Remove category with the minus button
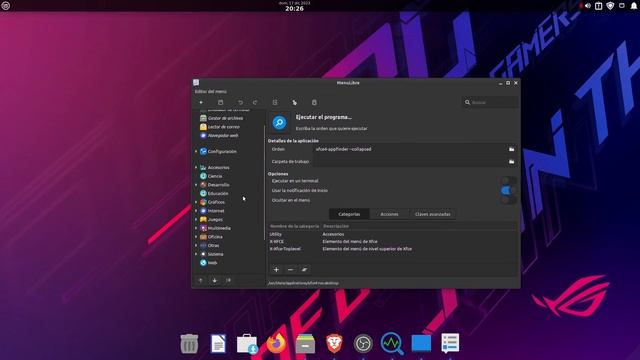Viewport: 640px width, 360px height. click(x=290, y=269)
